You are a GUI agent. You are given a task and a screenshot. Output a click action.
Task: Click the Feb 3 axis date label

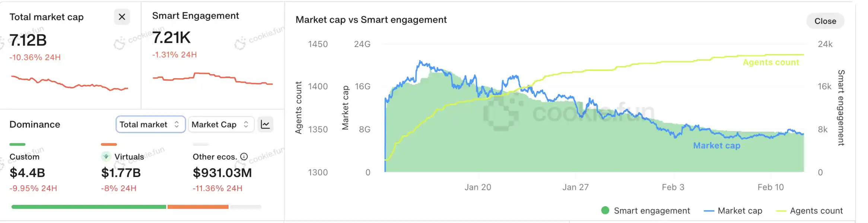point(673,187)
